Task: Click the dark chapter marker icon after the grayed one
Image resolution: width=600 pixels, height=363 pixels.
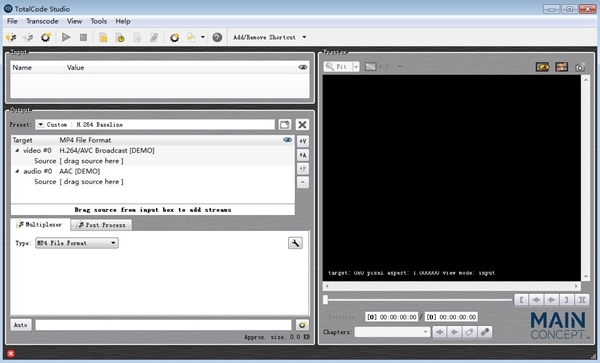Action: click(484, 332)
